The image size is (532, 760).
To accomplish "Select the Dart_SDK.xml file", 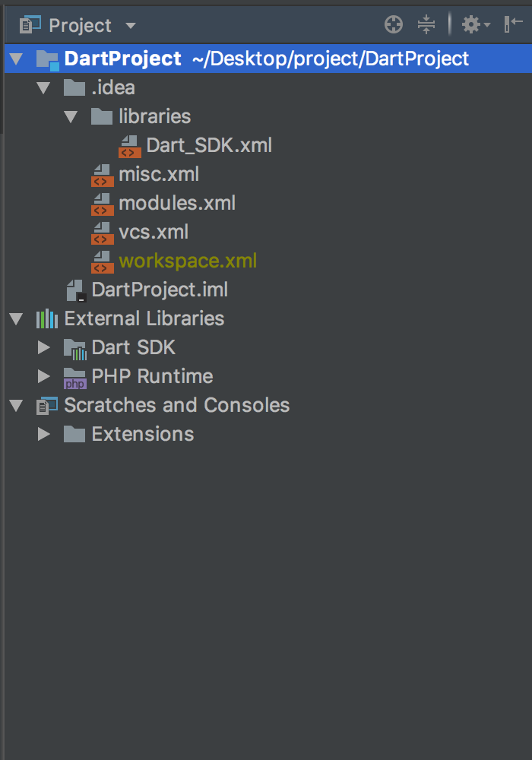I will [208, 145].
